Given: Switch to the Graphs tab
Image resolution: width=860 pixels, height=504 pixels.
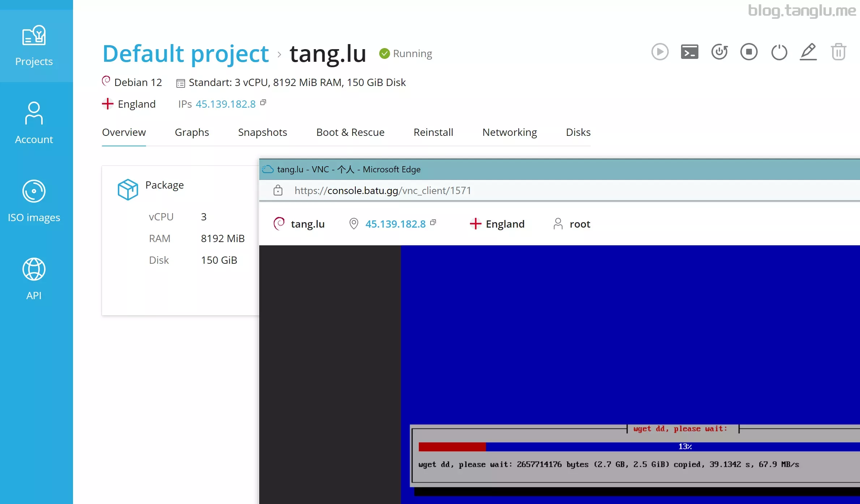Looking at the screenshot, I should pos(192,132).
